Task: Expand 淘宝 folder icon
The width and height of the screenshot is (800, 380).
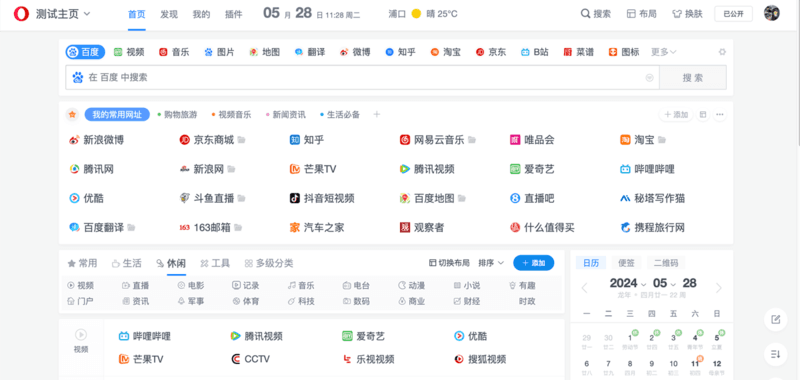Action: 662,140
